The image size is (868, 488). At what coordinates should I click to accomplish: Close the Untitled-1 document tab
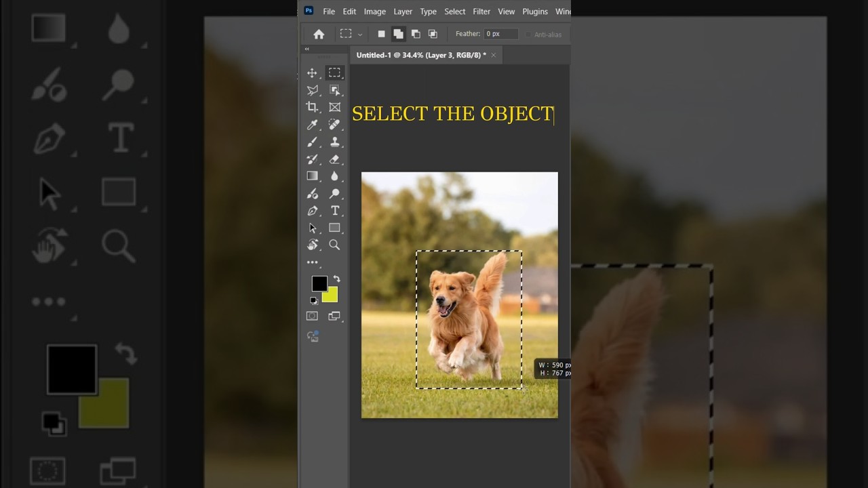tap(494, 55)
